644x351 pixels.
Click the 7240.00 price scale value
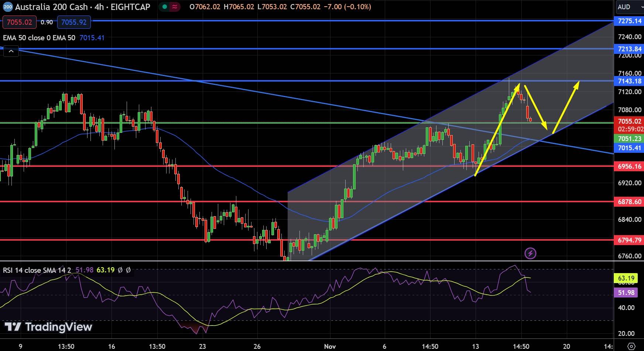pyautogui.click(x=629, y=37)
